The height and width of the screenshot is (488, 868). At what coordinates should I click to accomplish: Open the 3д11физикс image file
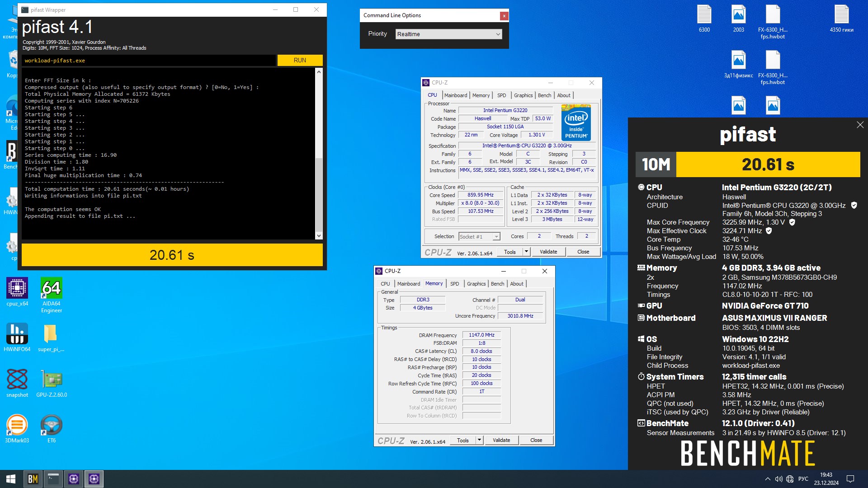739,64
